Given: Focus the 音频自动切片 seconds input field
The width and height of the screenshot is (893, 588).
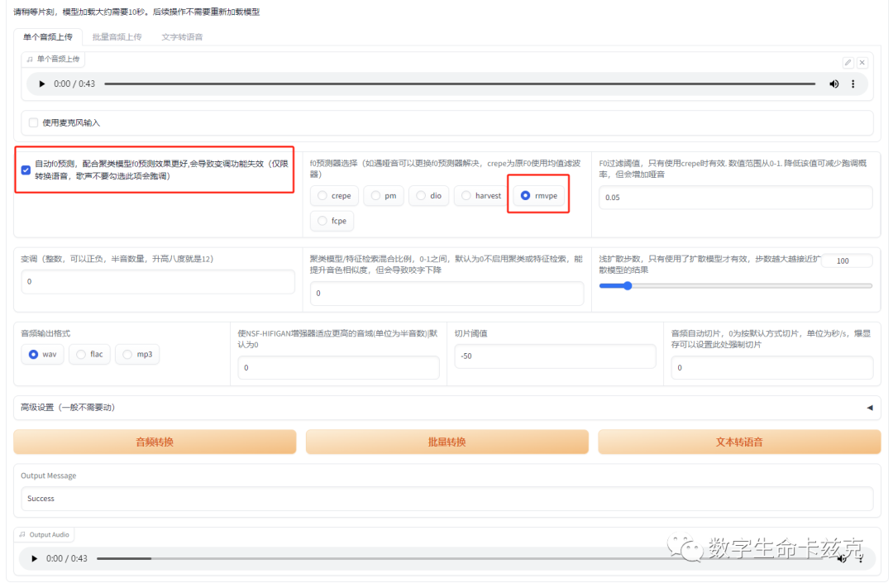Looking at the screenshot, I should pos(771,367).
